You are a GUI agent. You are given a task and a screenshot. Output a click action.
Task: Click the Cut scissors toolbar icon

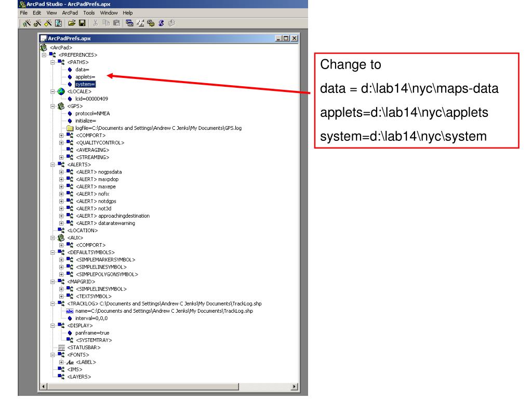[96, 23]
